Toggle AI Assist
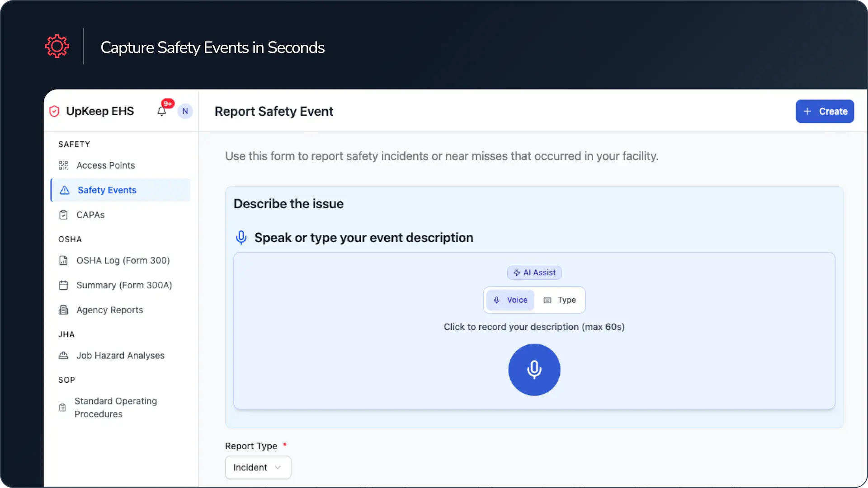 click(534, 272)
